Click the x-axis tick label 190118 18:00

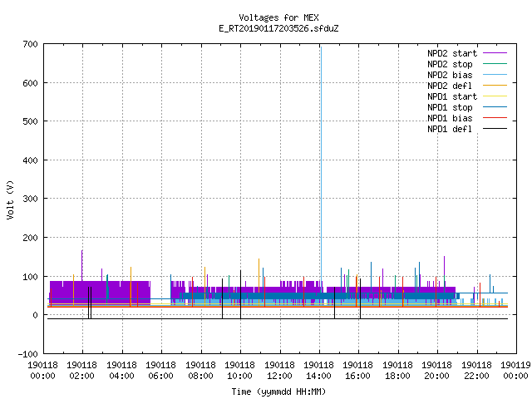tap(397, 371)
